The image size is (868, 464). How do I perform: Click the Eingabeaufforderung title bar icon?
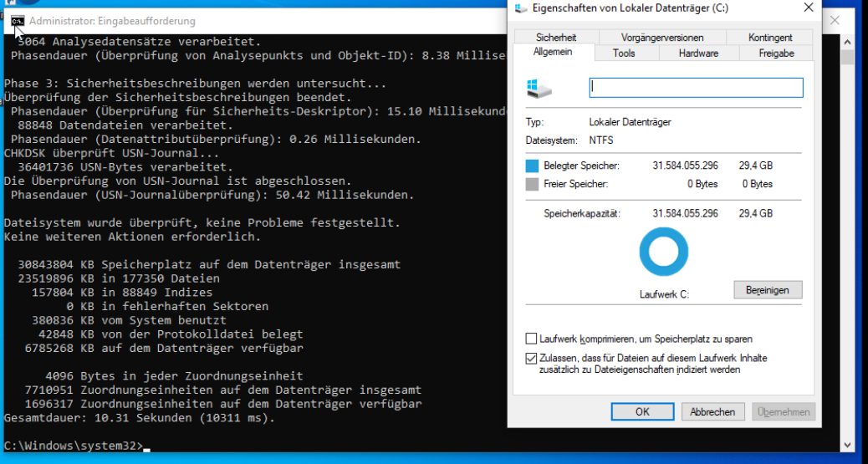[x=17, y=21]
